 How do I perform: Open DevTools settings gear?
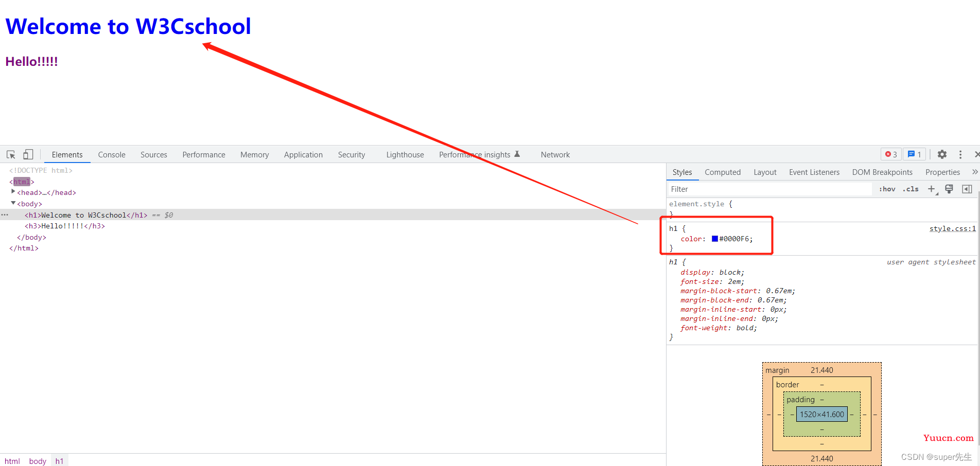[942, 154]
